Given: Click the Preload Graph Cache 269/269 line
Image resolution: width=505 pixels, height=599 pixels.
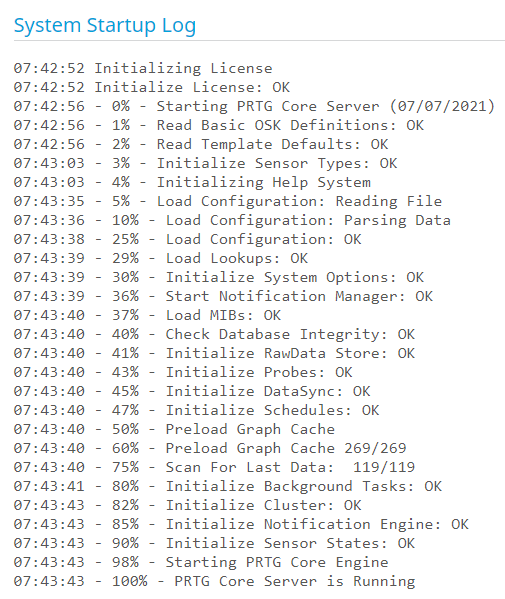Looking at the screenshot, I should point(210,448).
